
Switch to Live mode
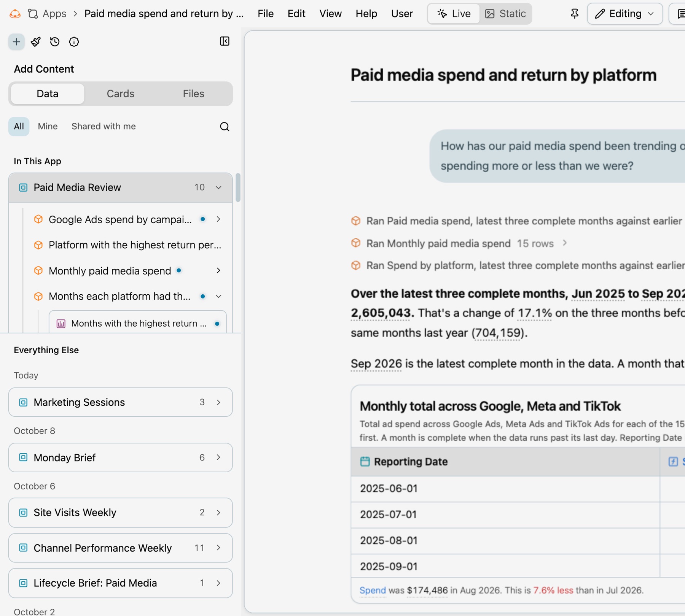tap(454, 14)
